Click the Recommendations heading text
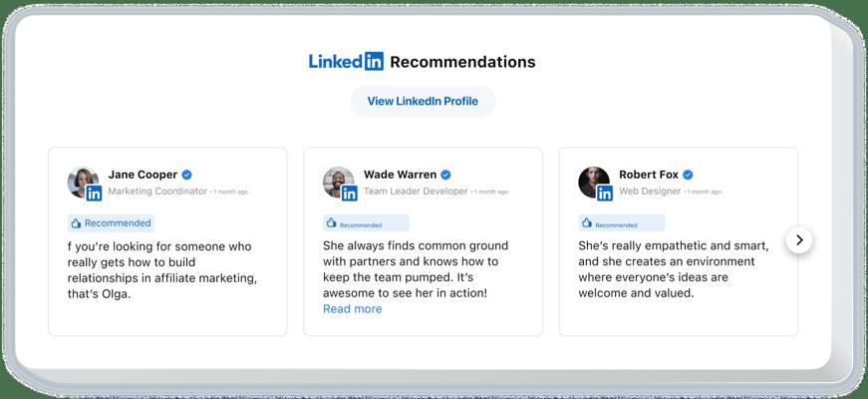Screen dimensions: 868x399 pyautogui.click(x=462, y=62)
